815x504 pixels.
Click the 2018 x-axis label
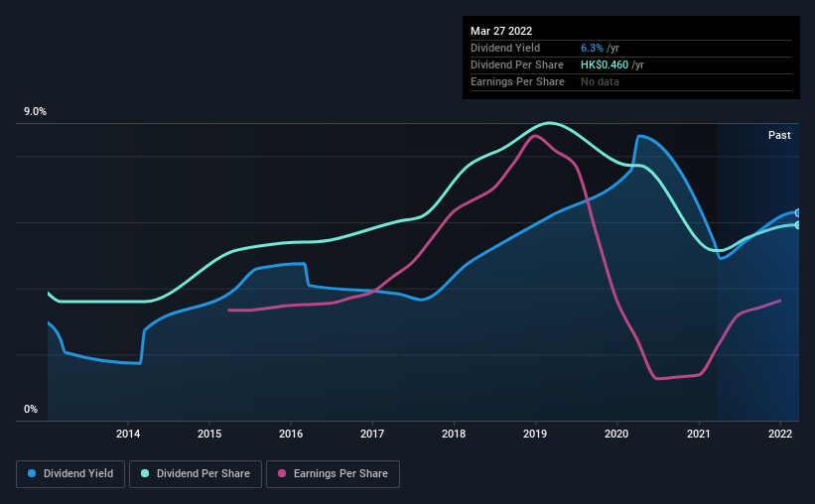pyautogui.click(x=454, y=434)
